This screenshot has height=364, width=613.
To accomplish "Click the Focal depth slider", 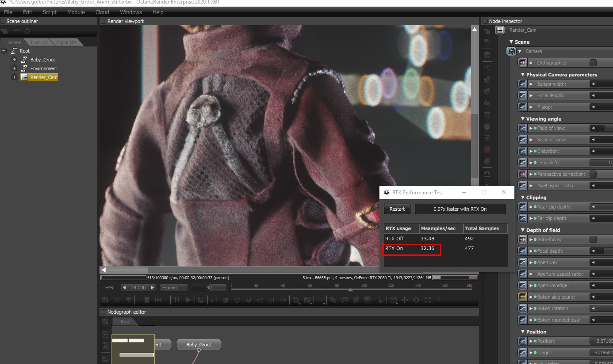I will pyautogui.click(x=601, y=251).
